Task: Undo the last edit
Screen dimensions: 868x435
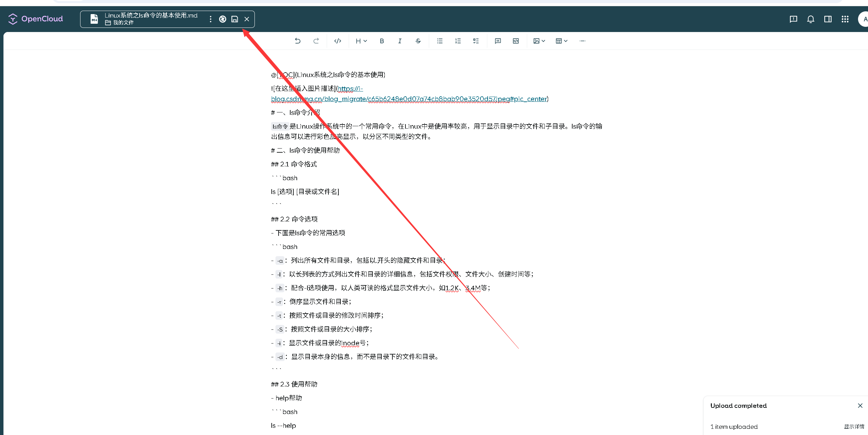Action: point(297,41)
